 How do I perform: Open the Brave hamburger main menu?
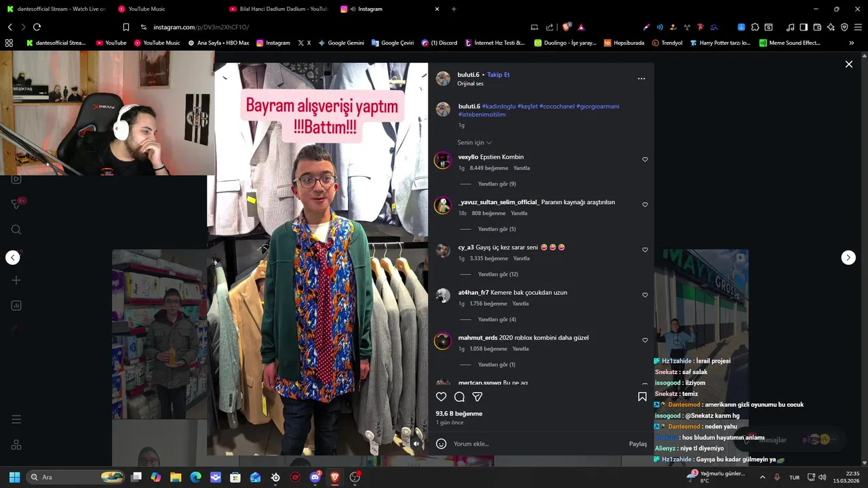858,27
